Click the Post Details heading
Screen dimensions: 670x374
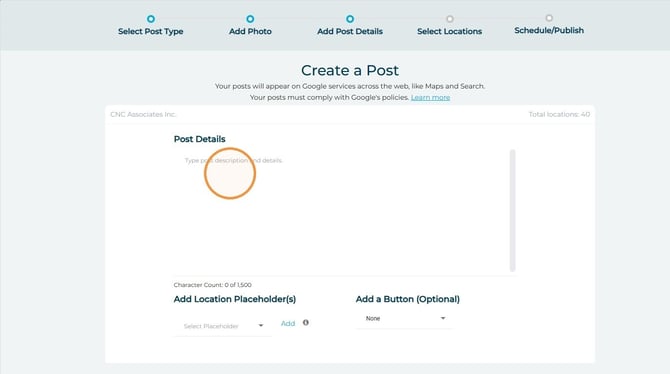(x=200, y=139)
